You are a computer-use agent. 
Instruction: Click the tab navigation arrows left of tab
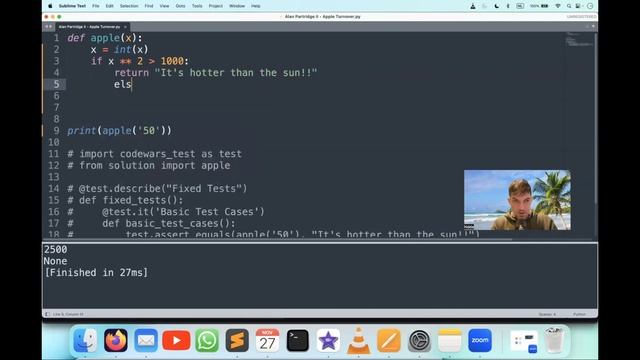tap(49, 27)
